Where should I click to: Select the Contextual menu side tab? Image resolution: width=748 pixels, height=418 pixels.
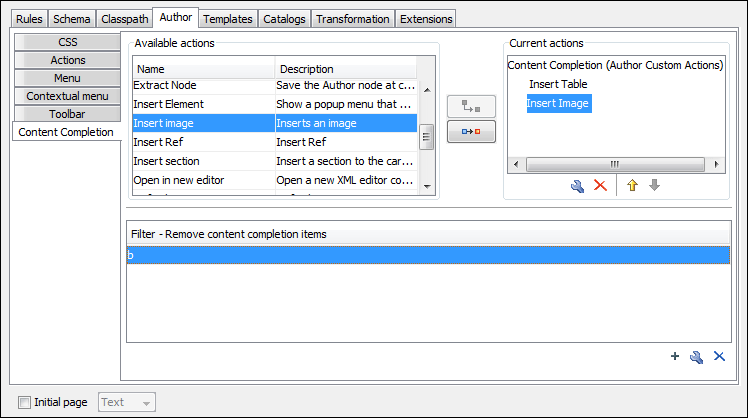67,96
